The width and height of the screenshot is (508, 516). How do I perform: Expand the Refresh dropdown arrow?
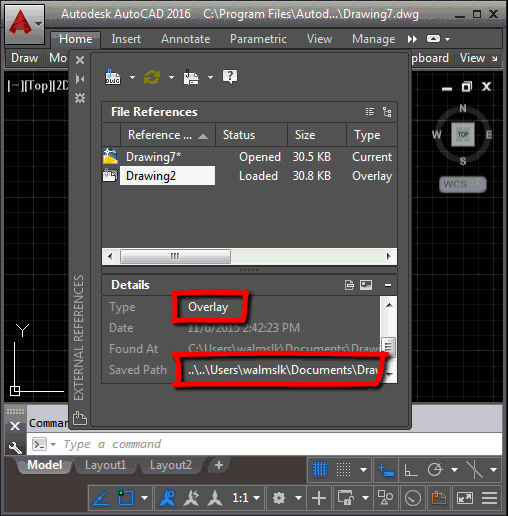pyautogui.click(x=171, y=77)
